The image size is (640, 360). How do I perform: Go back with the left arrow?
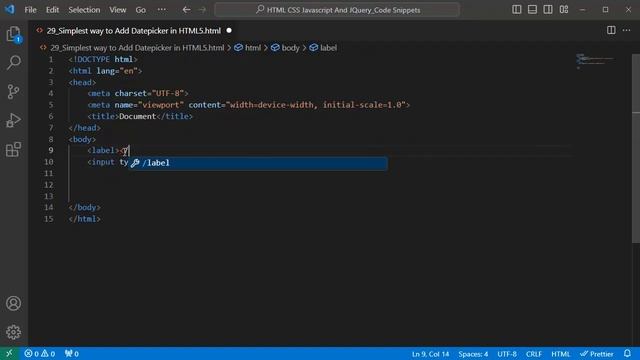(186, 10)
